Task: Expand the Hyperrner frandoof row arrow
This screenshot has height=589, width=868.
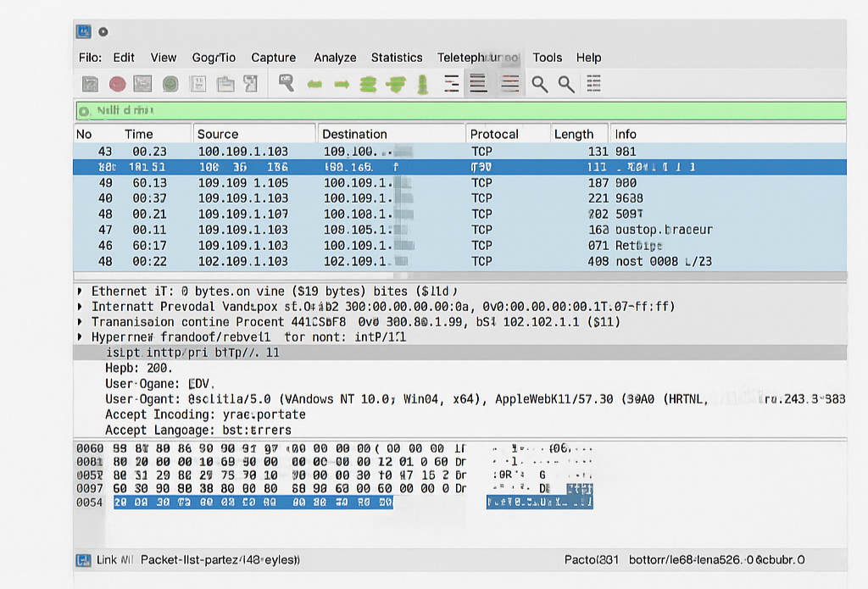Action: coord(81,337)
